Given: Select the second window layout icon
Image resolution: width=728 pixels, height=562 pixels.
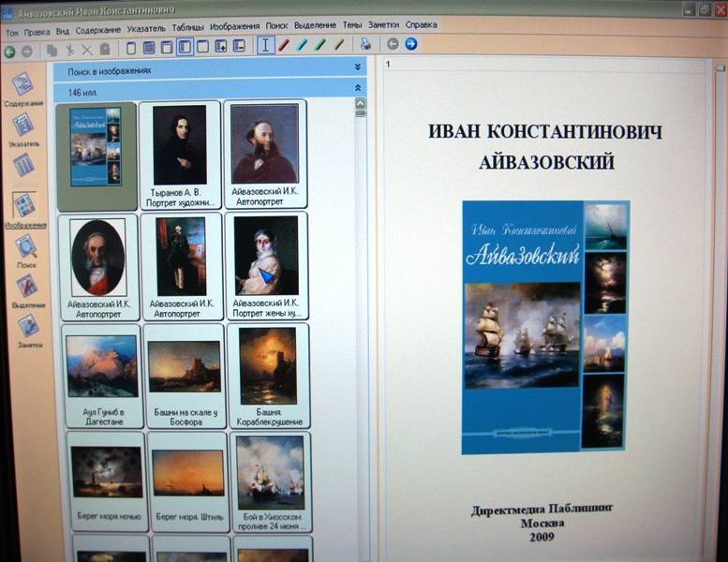Looking at the screenshot, I should [149, 48].
